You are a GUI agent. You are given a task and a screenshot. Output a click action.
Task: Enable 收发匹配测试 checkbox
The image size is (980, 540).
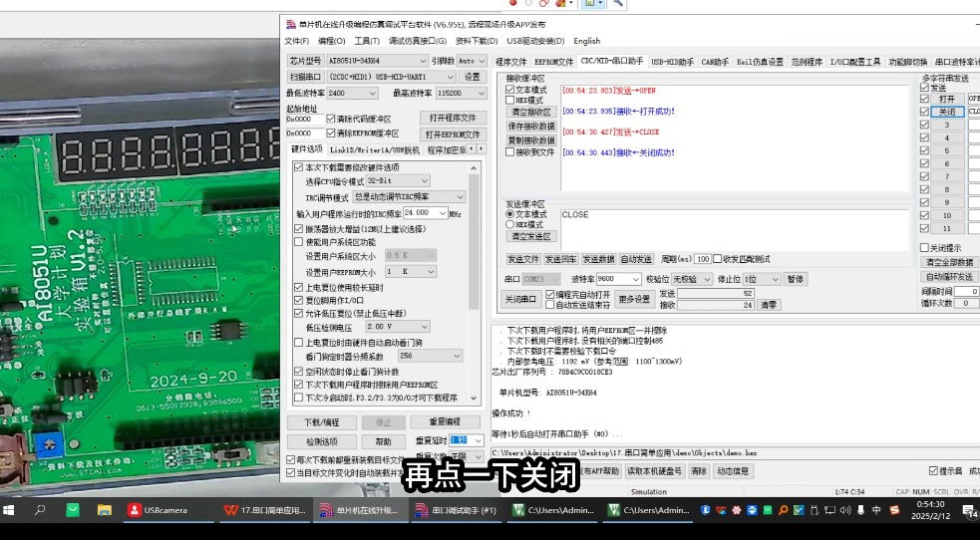(x=718, y=258)
